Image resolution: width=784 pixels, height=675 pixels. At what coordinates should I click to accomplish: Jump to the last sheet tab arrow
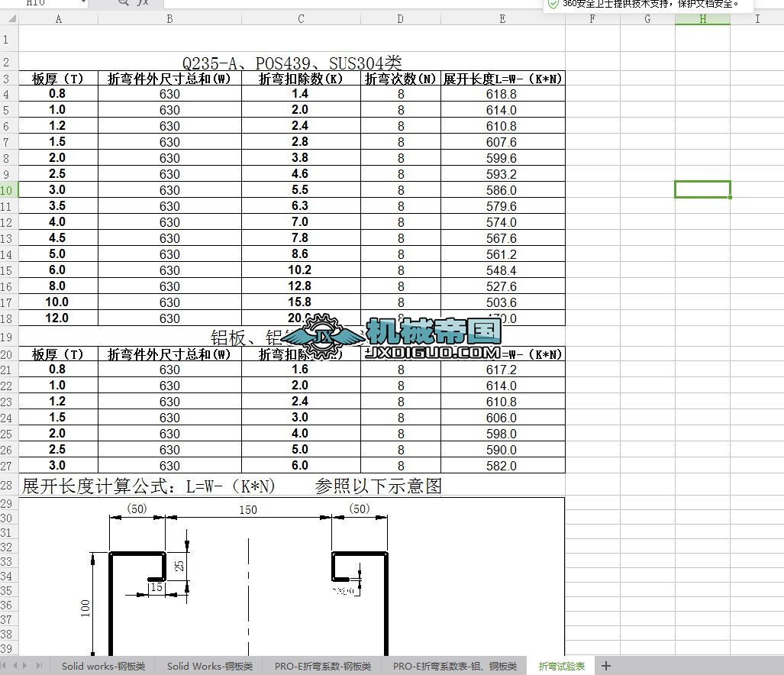point(39,666)
